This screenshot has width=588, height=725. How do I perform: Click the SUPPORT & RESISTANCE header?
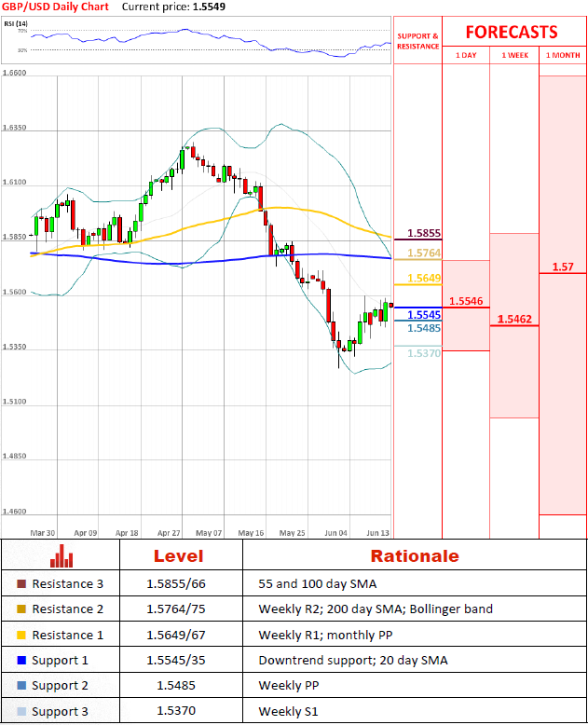click(x=417, y=41)
